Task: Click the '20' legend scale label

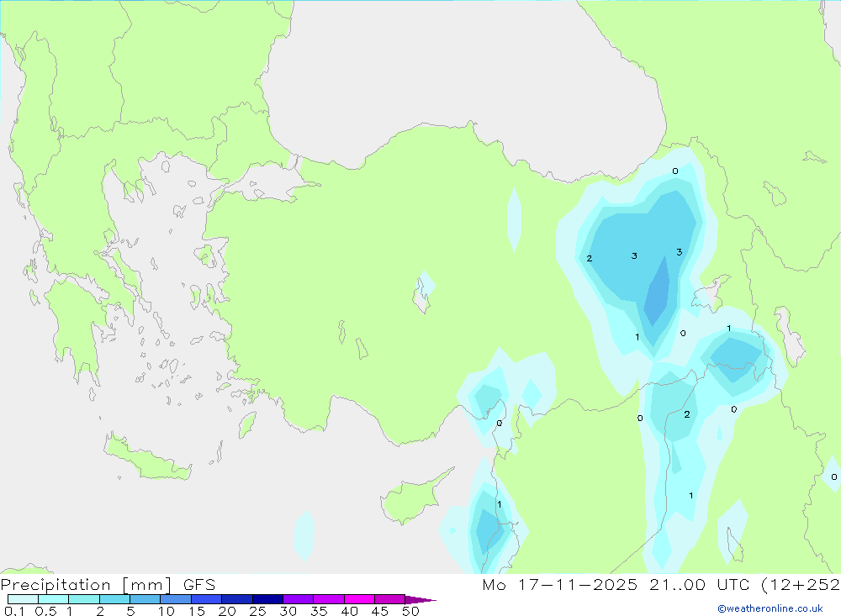Action: pos(227,611)
